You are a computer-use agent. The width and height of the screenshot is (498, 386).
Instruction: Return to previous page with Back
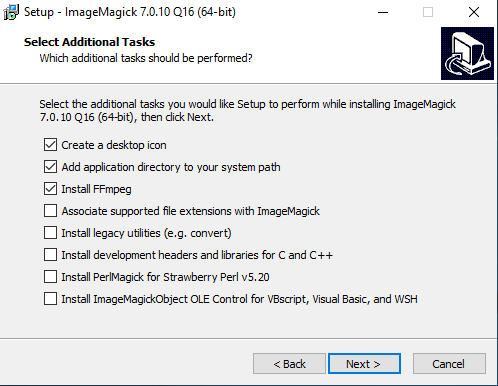point(289,364)
